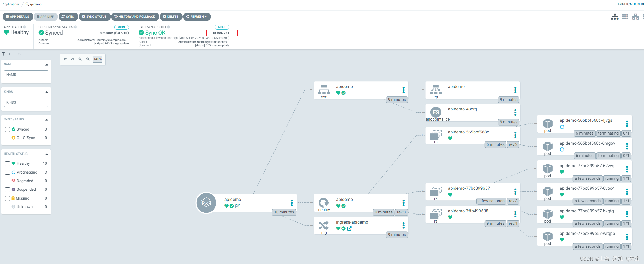Open kebab menu of apidemo-7ffb499688 replicaset
Image resolution: width=644 pixels, height=264 pixels.
point(515,214)
